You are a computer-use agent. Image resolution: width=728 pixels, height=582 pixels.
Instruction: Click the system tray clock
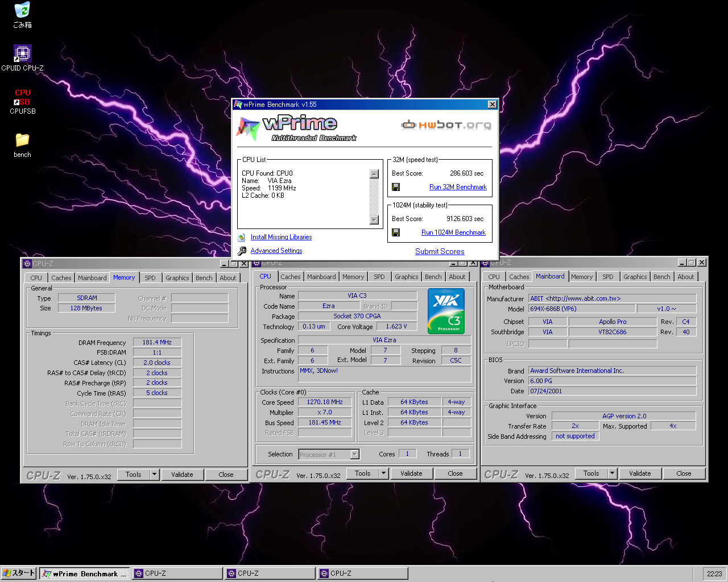[714, 573]
